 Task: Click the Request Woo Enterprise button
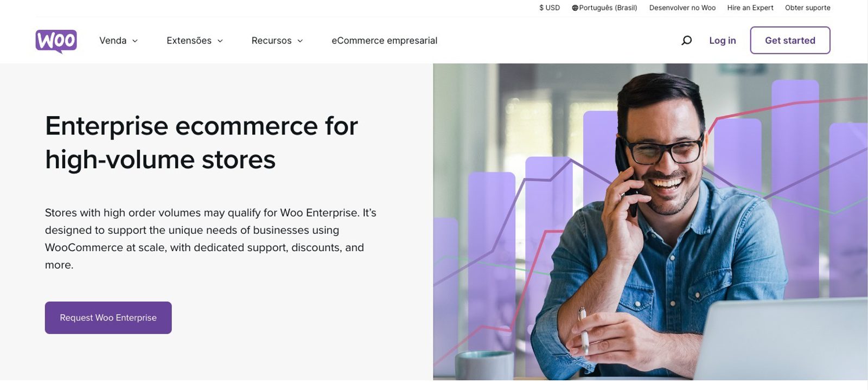tap(108, 318)
